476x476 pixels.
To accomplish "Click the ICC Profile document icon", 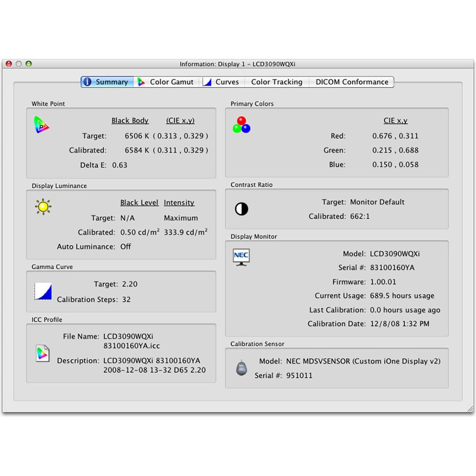I will (x=43, y=353).
